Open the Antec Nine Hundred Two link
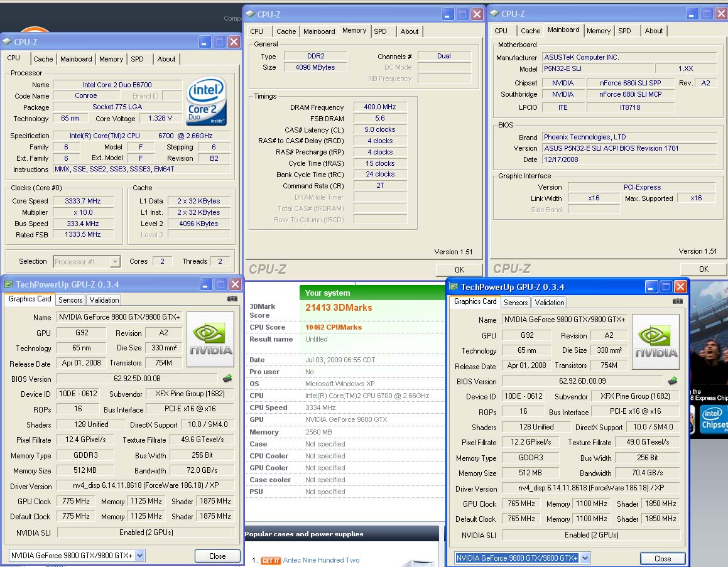This screenshot has width=728, height=567. click(x=321, y=560)
